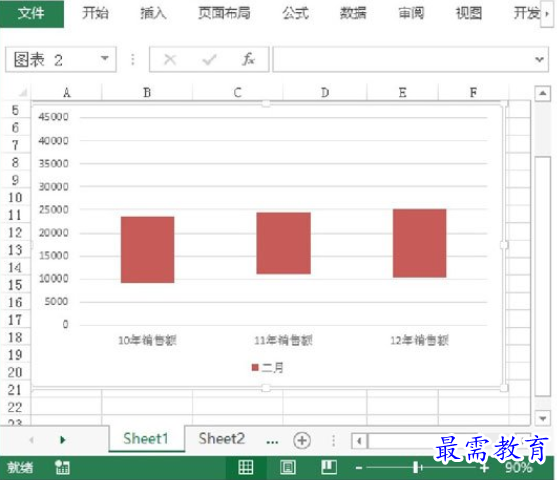The height and width of the screenshot is (480, 557).
Task: Switch to Page Break Preview icon
Action: coord(329,467)
